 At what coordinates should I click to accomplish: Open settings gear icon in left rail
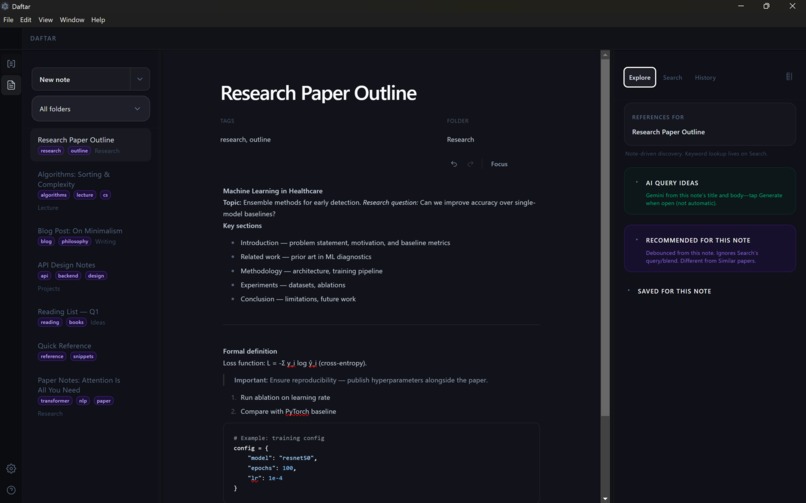[x=11, y=469]
